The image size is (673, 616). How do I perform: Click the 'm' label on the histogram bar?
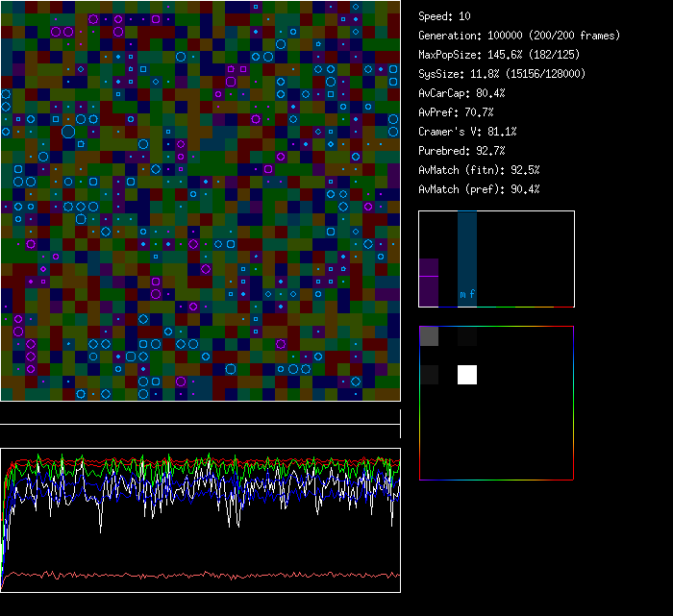(x=462, y=294)
